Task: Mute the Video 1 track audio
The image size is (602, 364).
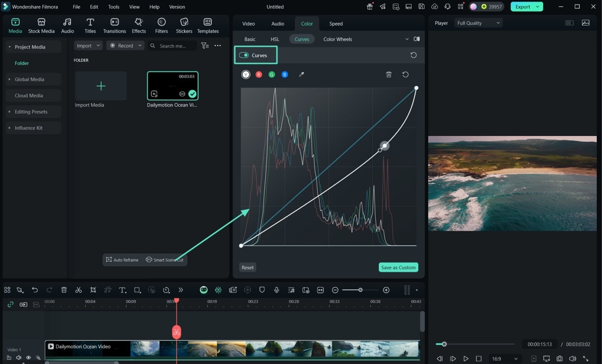Action: [x=19, y=358]
